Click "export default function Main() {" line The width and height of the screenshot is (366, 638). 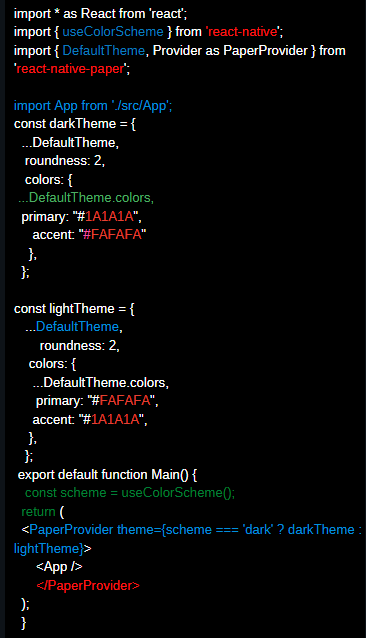pos(107,475)
